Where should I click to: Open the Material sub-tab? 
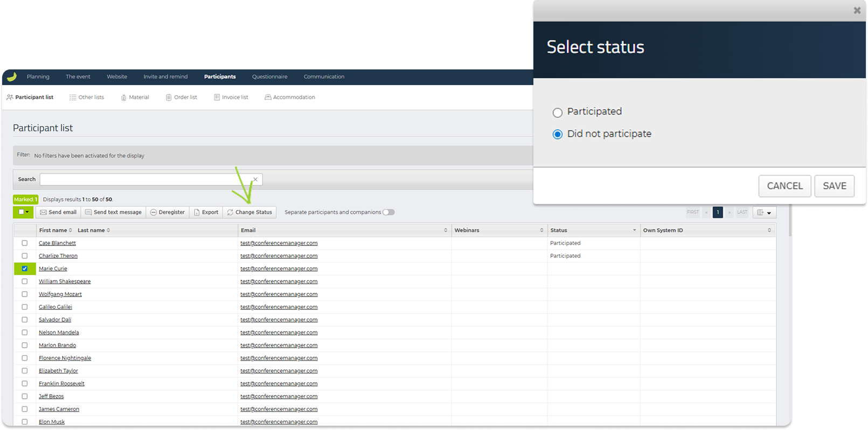pyautogui.click(x=135, y=97)
